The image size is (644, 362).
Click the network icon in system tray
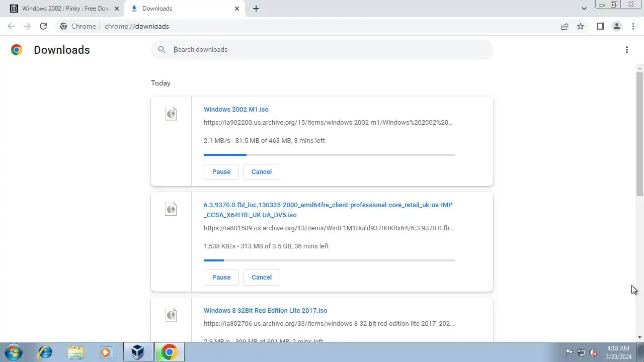(581, 352)
